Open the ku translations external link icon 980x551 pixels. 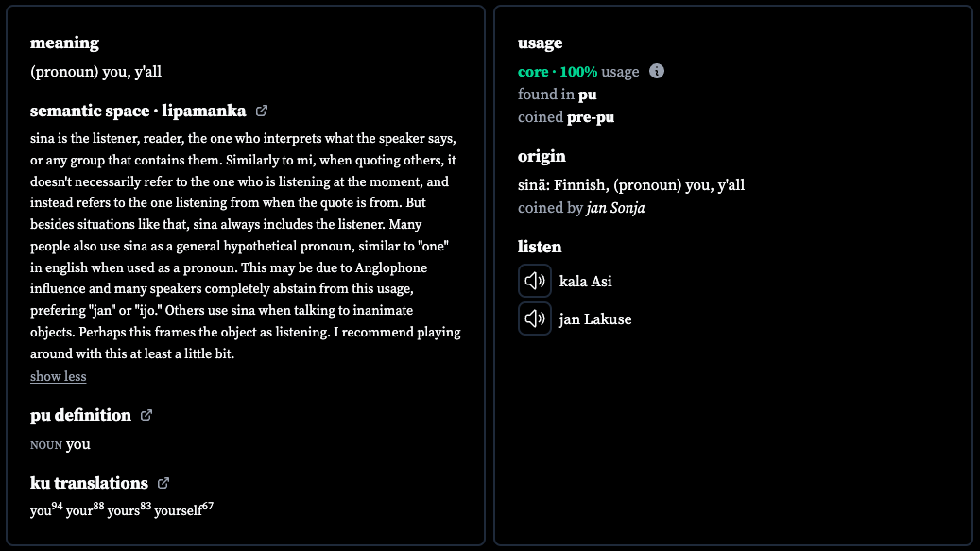(x=163, y=483)
